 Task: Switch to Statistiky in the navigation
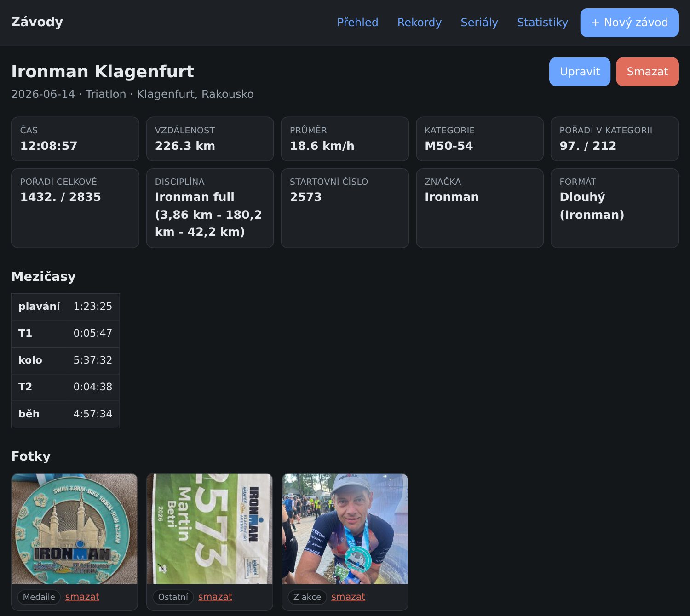[542, 23]
